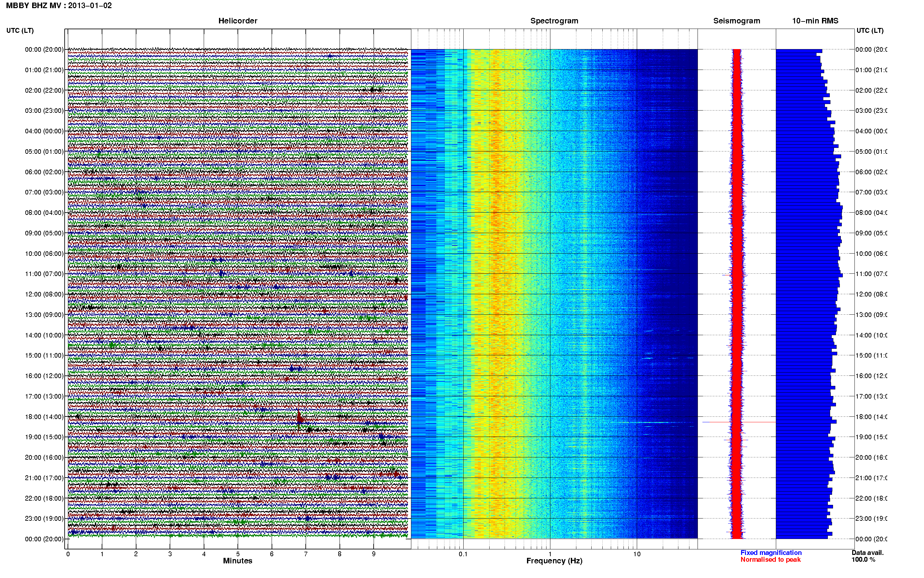Click the "06:00 (02:00)" helicorder time label
924x578 pixels.
click(x=44, y=172)
